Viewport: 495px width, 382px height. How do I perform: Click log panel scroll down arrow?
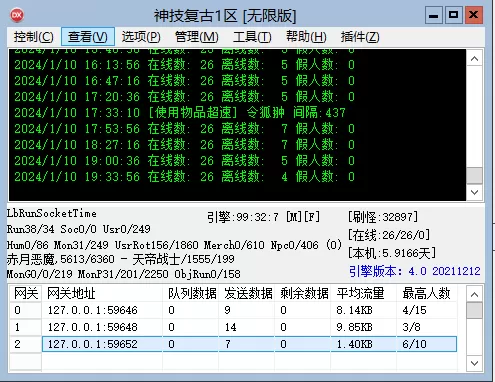pyautogui.click(x=475, y=192)
